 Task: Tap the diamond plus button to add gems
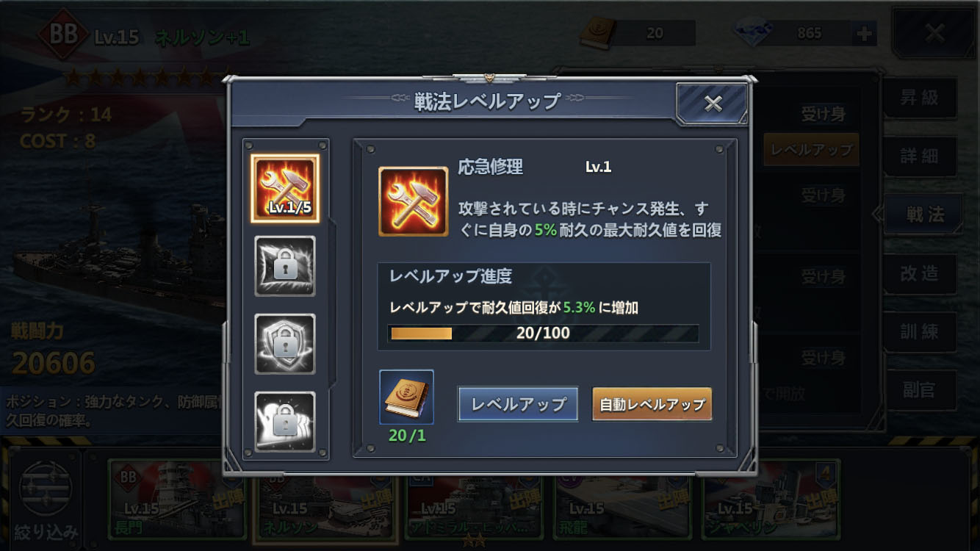[x=863, y=33]
